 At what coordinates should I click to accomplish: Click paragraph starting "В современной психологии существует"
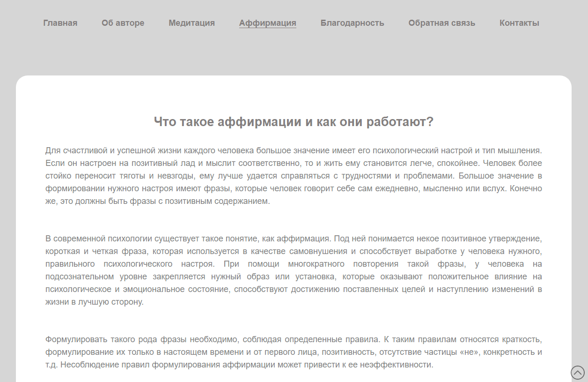[294, 270]
